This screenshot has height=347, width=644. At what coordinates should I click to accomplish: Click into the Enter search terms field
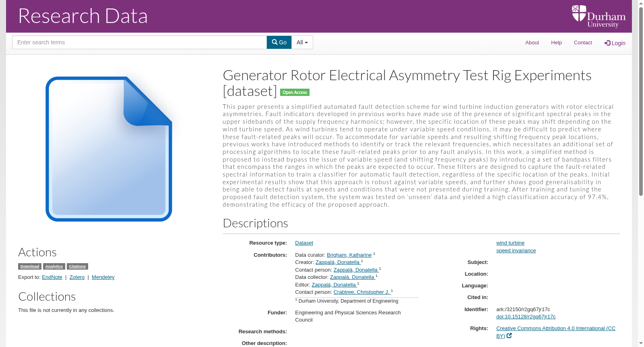pos(139,42)
